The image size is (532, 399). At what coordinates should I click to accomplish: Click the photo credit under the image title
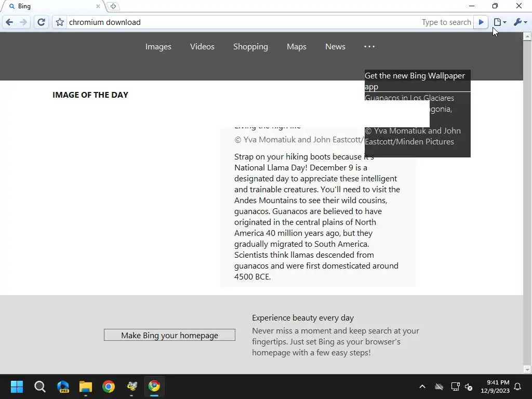pyautogui.click(x=299, y=140)
